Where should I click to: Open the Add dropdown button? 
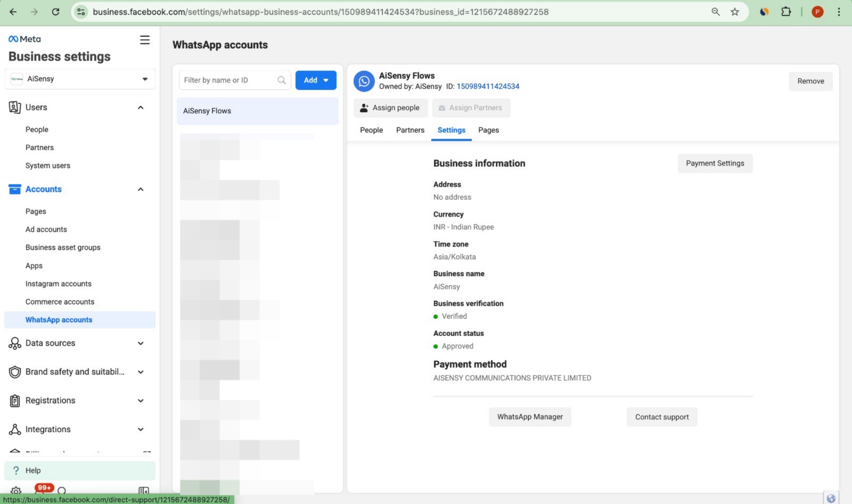click(316, 80)
